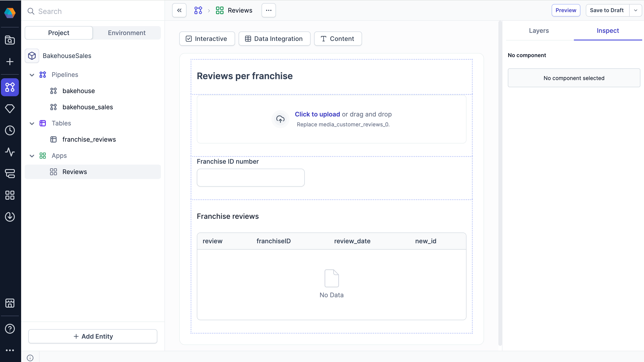This screenshot has width=644, height=362.
Task: Click the Prophecy logo icon
Action: 10,13
